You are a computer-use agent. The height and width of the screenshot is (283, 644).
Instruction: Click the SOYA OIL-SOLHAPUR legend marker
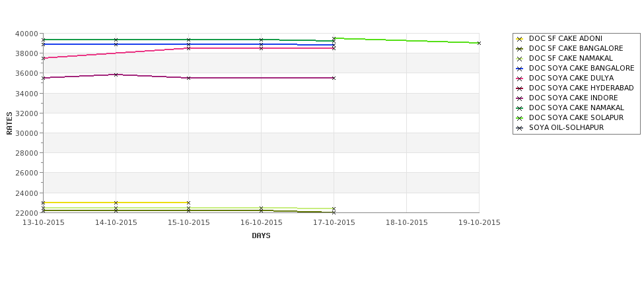[519, 128]
